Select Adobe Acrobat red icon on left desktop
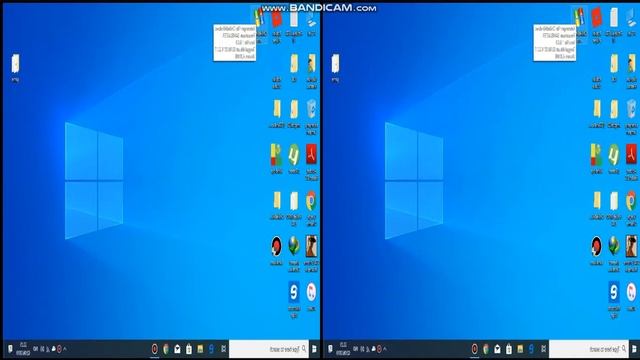The height and width of the screenshot is (360, 640). [311, 154]
